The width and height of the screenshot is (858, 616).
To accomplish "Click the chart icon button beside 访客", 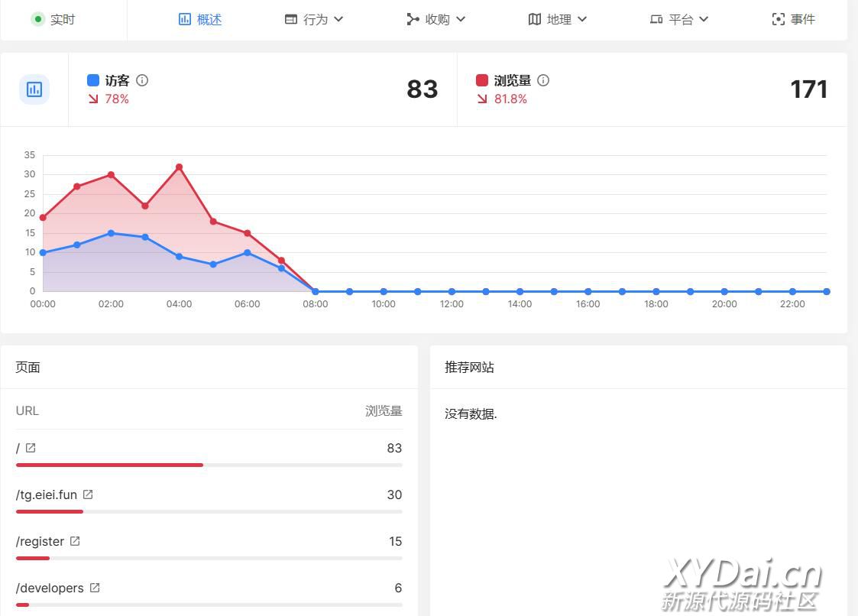I will (34, 89).
